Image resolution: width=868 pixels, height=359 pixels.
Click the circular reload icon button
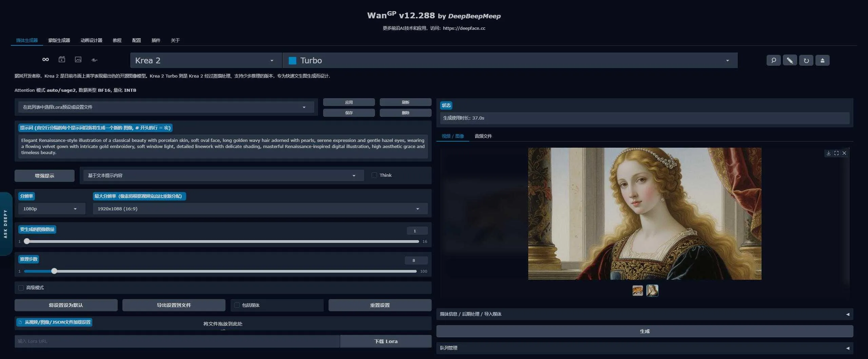coord(806,60)
